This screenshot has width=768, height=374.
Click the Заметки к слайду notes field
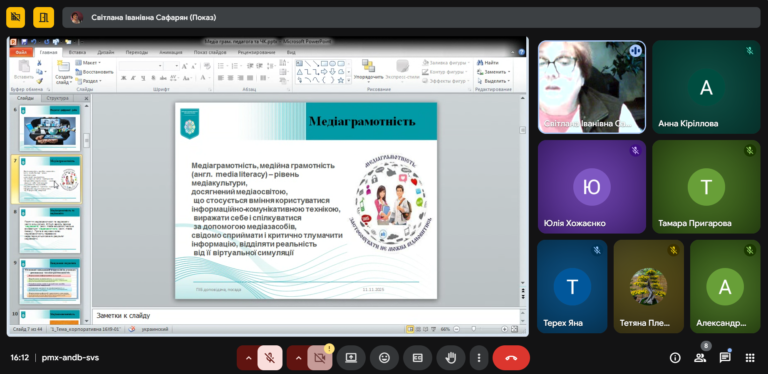(x=305, y=316)
